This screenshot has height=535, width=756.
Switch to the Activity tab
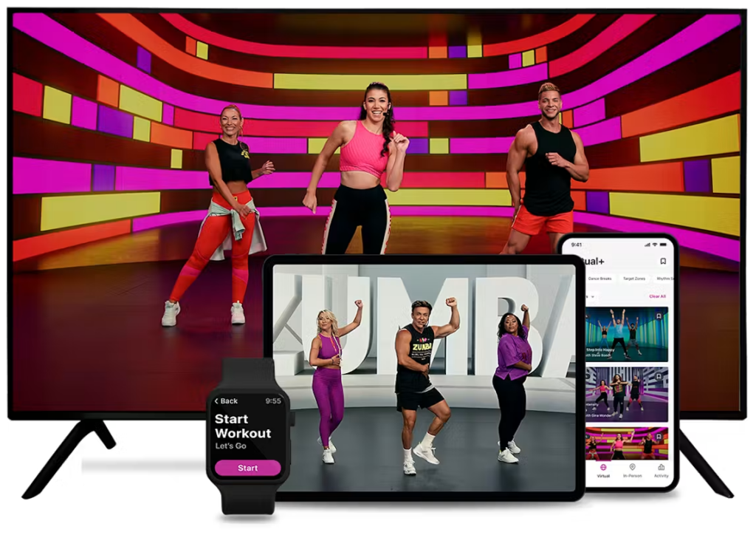pos(661,471)
